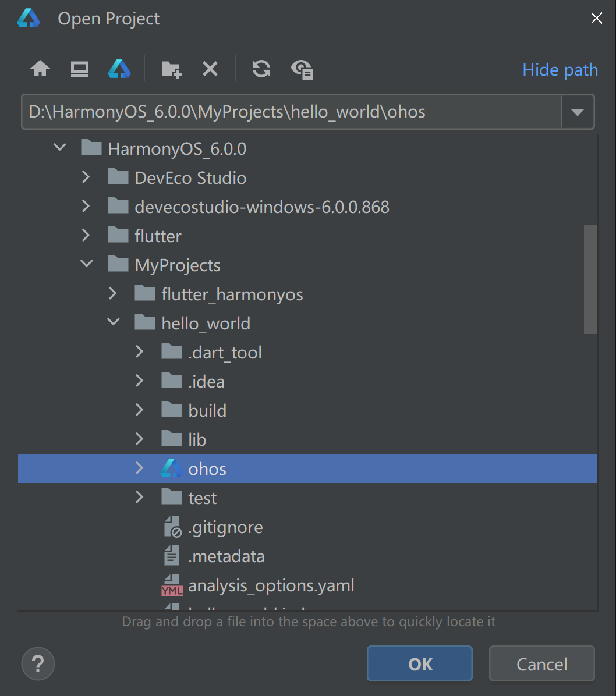Click the .metadata file icon
The width and height of the screenshot is (616, 696).
coord(171,556)
